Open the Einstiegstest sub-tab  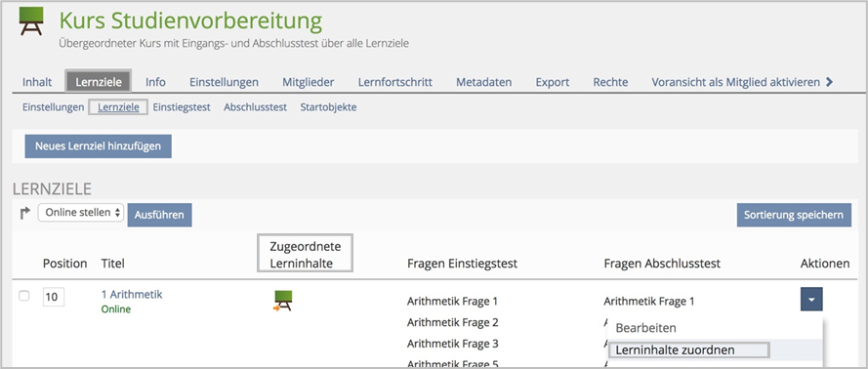pos(182,107)
